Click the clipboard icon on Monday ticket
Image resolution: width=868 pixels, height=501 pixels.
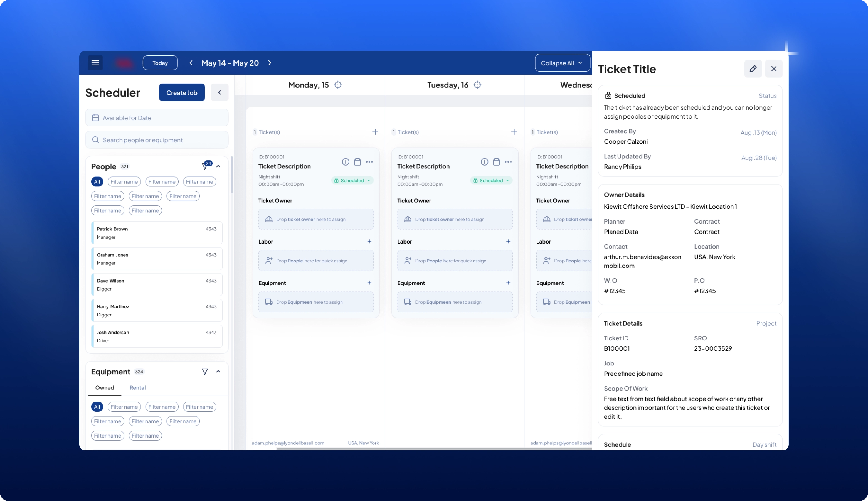click(358, 162)
